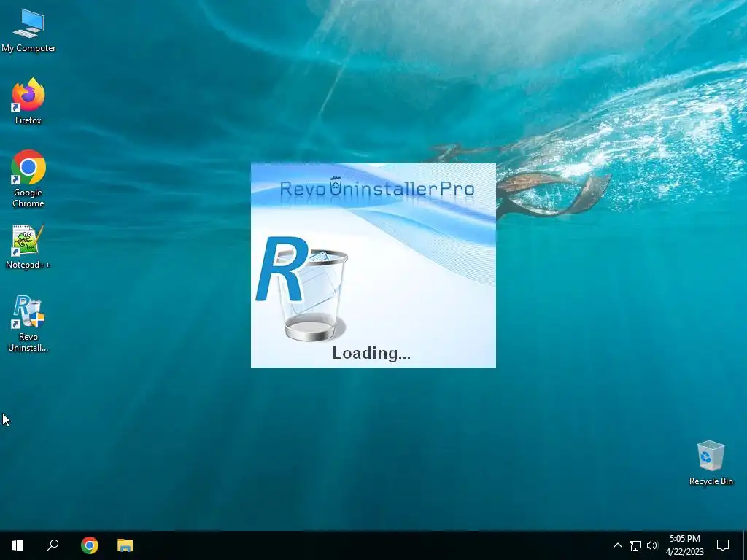Select the Firefox desktop shortcut

tap(28, 101)
